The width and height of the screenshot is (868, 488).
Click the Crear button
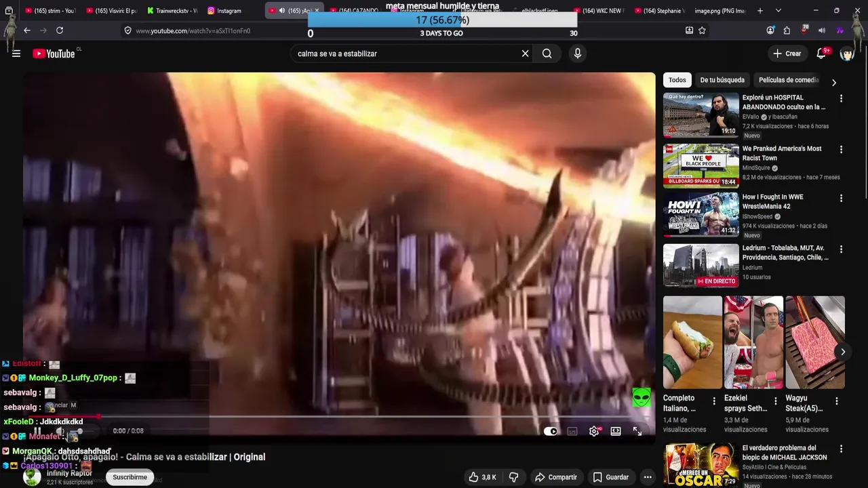tap(787, 54)
